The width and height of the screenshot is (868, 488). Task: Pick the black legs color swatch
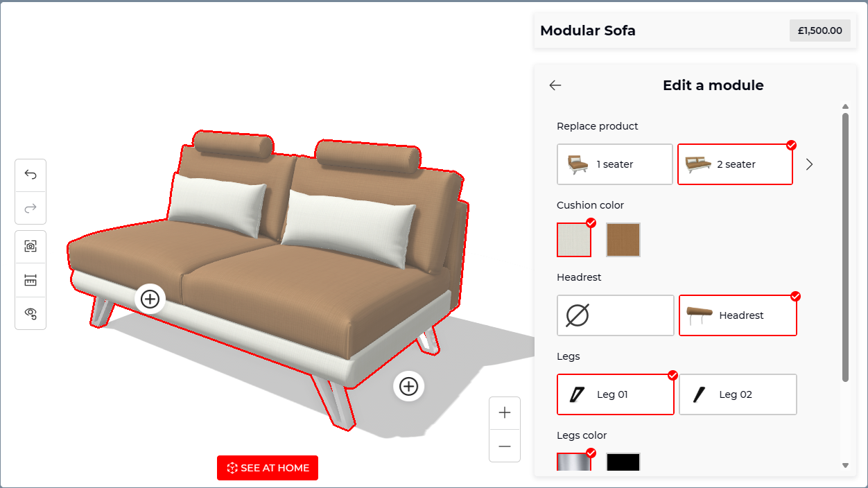point(623,462)
